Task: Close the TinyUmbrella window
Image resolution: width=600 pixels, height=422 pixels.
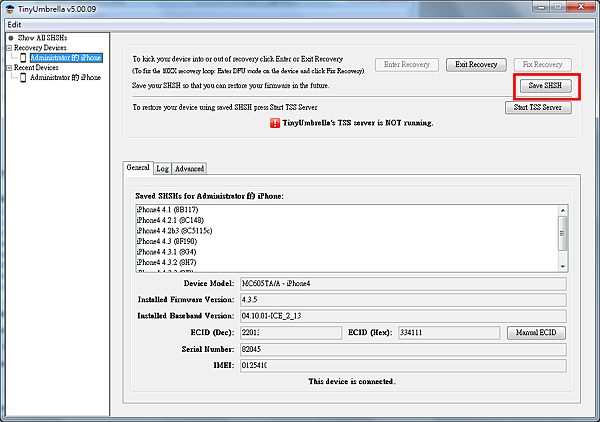Action: tap(581, 7)
